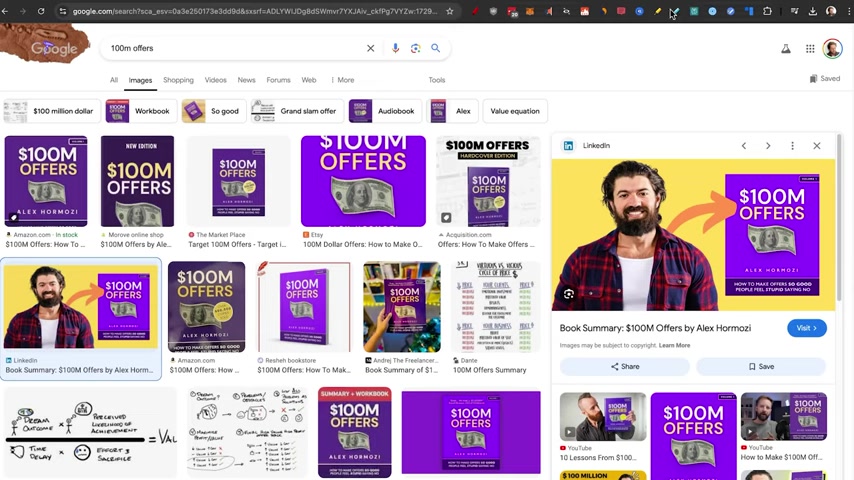Click the LinkedIn source icon in preview header

pyautogui.click(x=568, y=145)
